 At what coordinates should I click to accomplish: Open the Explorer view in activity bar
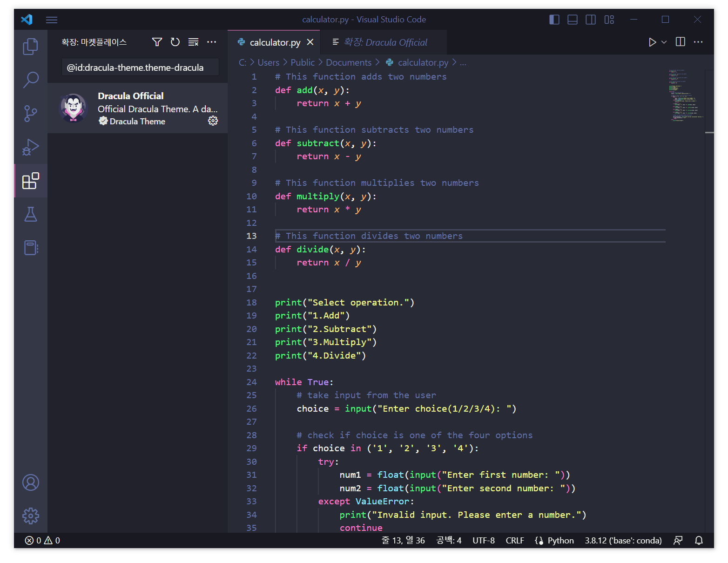click(31, 47)
